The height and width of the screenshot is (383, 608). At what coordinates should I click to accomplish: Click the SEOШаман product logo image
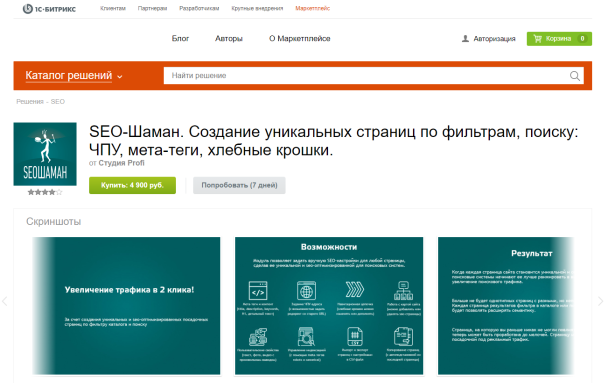pyautogui.click(x=45, y=154)
